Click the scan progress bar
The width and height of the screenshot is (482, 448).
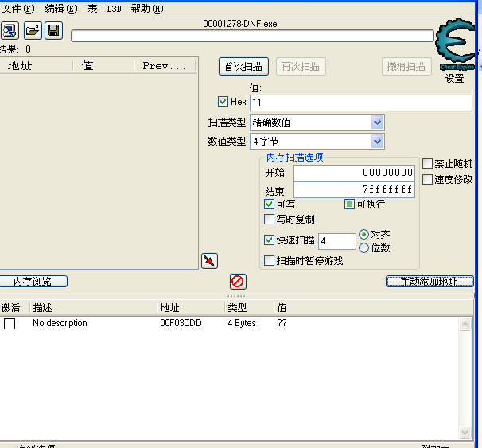coord(252,36)
